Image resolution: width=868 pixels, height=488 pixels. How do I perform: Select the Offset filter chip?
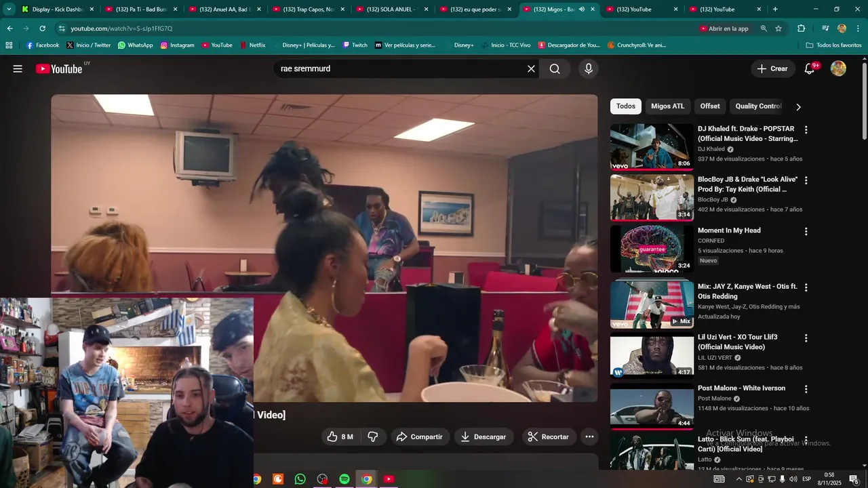tap(710, 106)
